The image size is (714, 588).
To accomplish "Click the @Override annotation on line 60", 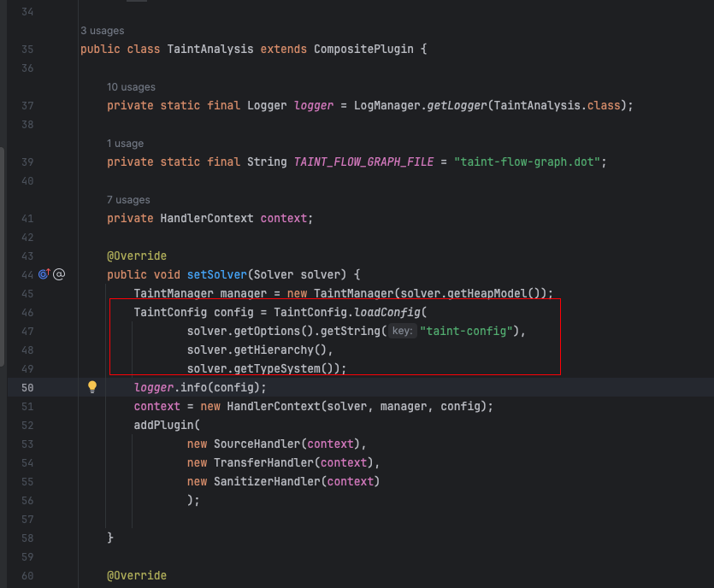I will [x=137, y=576].
